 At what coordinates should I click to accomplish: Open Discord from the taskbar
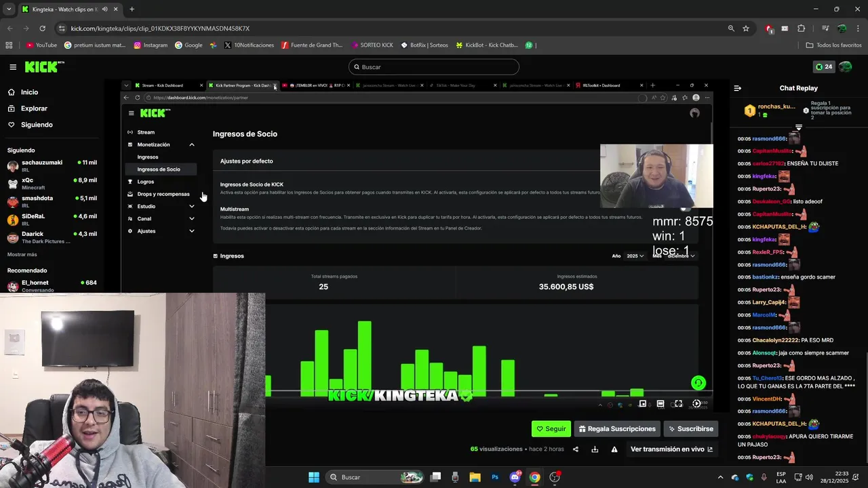515,477
